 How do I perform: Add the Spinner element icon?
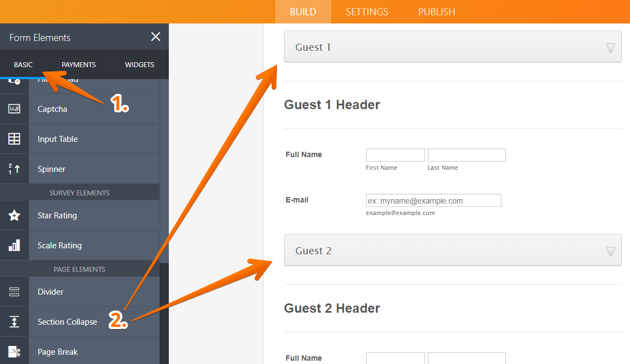[14, 169]
